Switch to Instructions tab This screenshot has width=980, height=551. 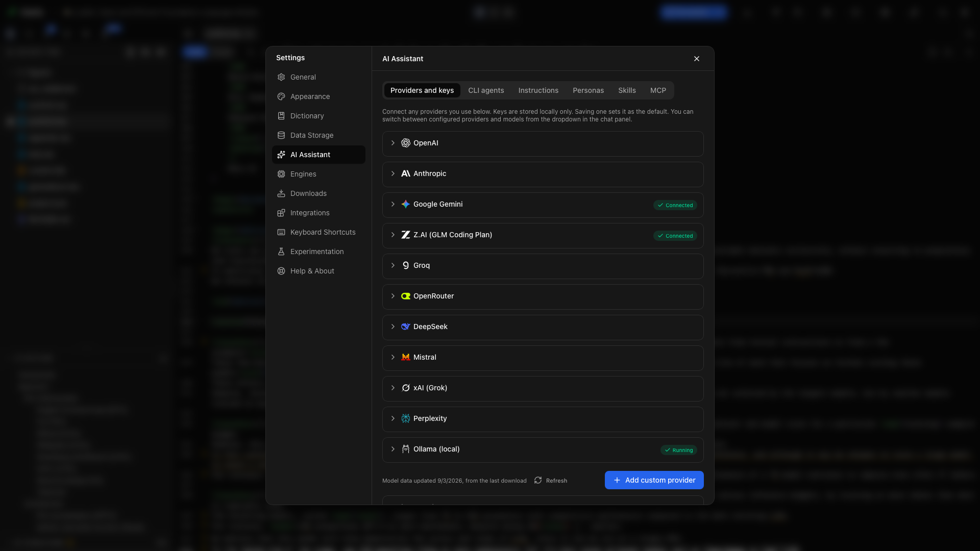tap(538, 90)
